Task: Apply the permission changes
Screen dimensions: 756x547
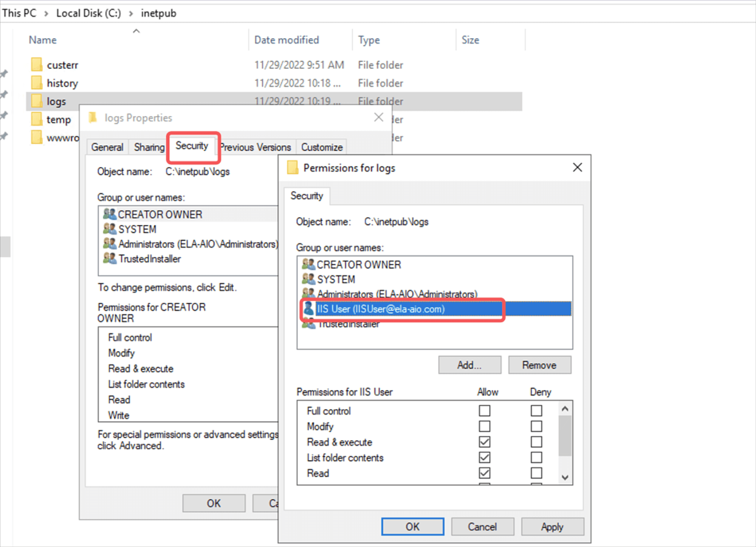Action: pyautogui.click(x=552, y=526)
